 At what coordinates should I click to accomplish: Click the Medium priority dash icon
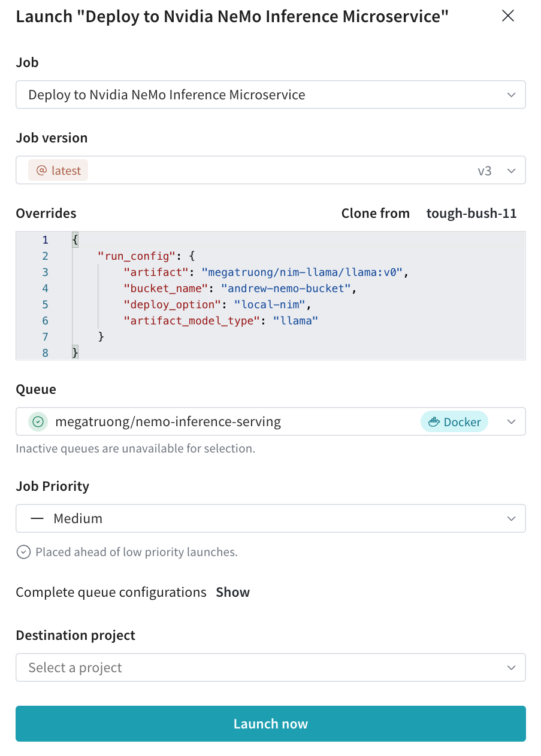pyautogui.click(x=37, y=518)
